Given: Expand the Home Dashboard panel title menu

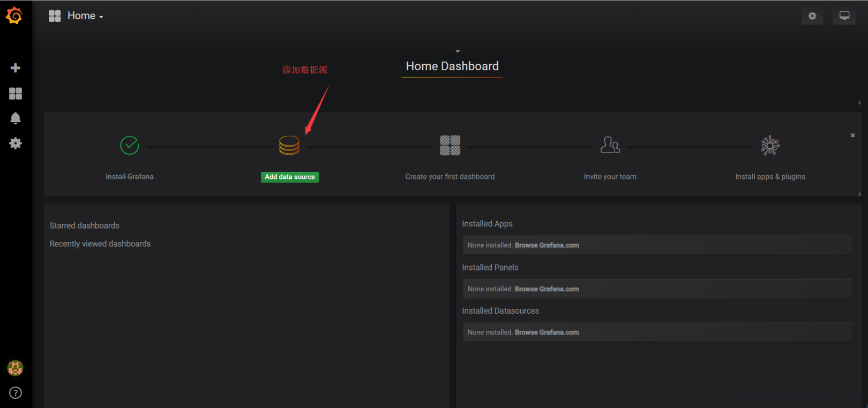Looking at the screenshot, I should pyautogui.click(x=458, y=51).
